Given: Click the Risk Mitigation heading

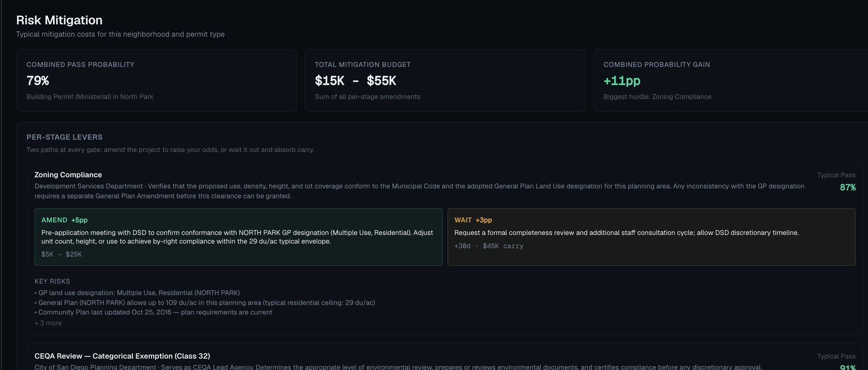Looking at the screenshot, I should click(x=59, y=20).
